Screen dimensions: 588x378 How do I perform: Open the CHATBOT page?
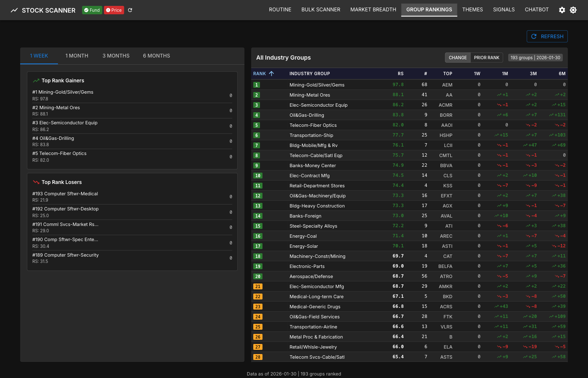[x=537, y=10]
